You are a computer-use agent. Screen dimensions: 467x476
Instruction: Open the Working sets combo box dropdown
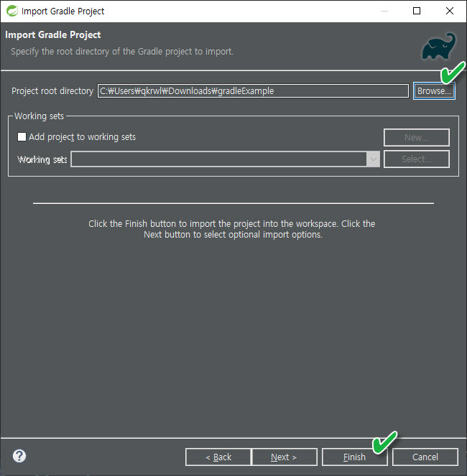coord(373,159)
